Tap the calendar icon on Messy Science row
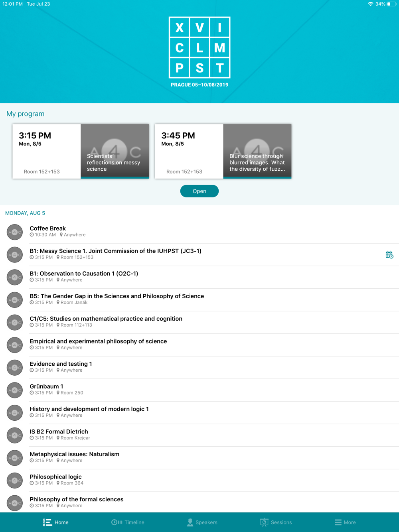Image resolution: width=399 pixels, height=532 pixels. pos(389,254)
